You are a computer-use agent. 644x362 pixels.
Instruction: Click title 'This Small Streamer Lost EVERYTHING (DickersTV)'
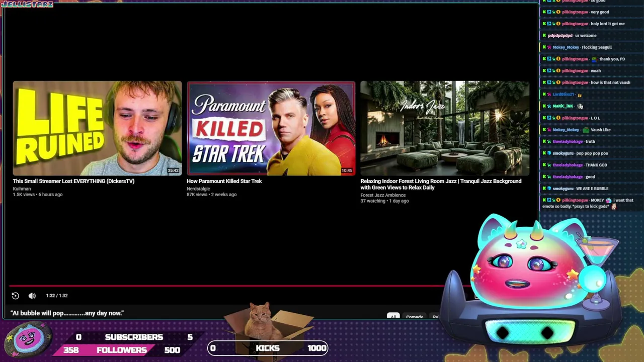click(73, 181)
